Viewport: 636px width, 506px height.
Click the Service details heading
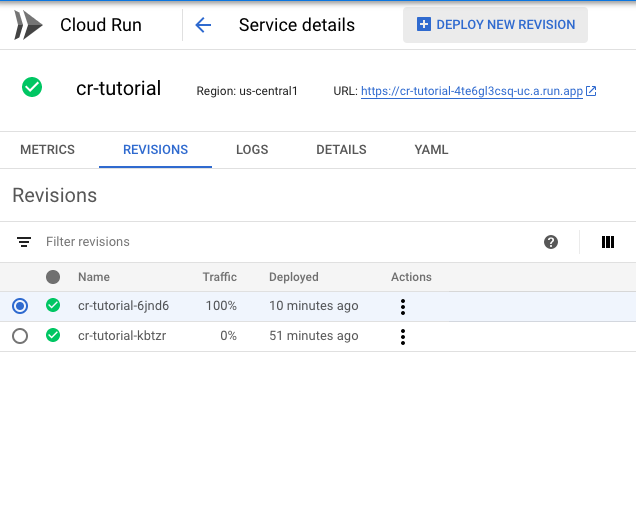[x=297, y=25]
